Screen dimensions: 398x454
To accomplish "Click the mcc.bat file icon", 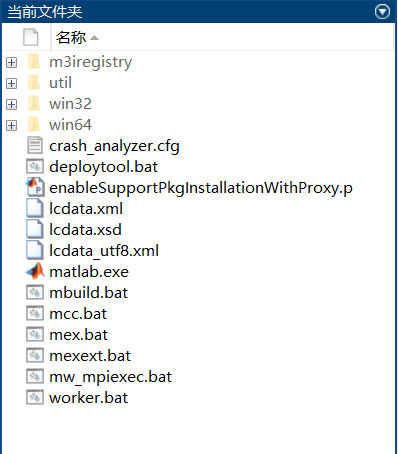I will pyautogui.click(x=35, y=313).
